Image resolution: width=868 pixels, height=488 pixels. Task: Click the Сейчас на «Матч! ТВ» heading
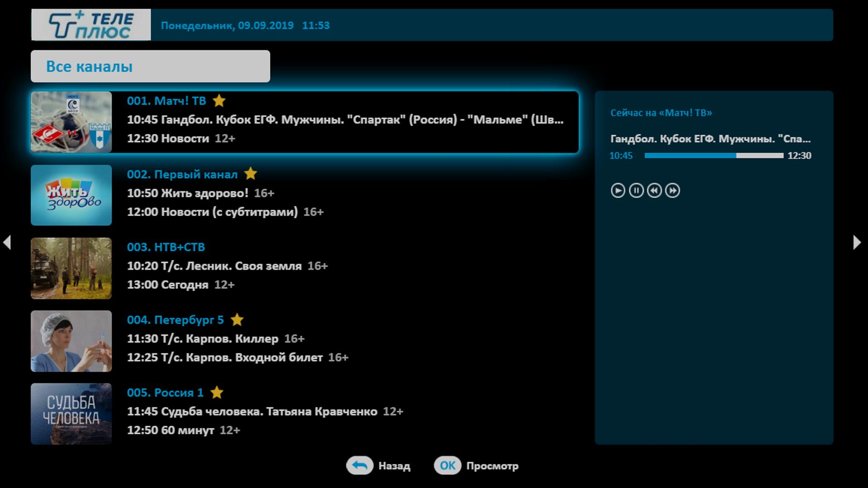[661, 113]
